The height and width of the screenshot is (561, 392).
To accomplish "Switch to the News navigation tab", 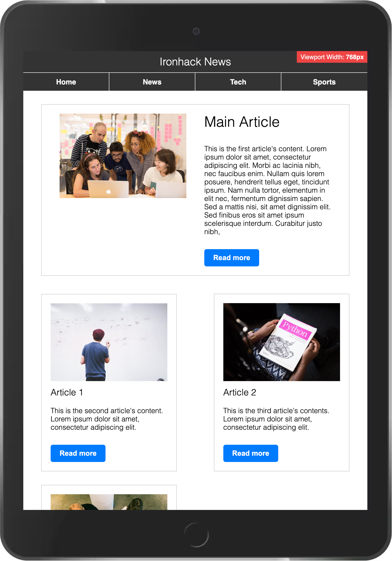I will pyautogui.click(x=152, y=82).
